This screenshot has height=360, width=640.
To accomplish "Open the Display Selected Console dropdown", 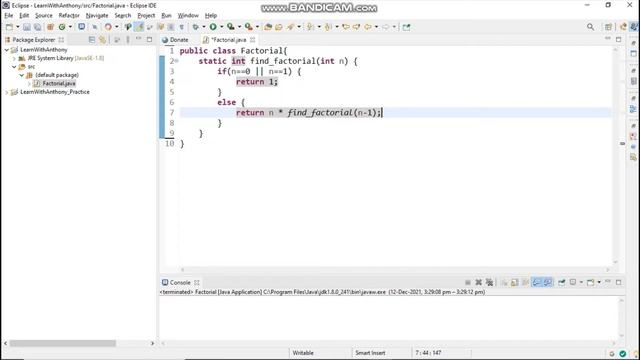I will (581, 282).
